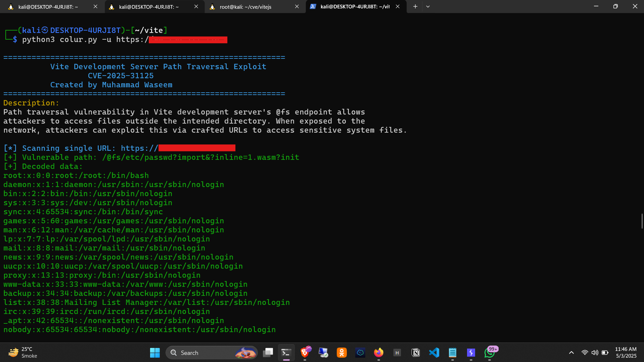Click the '[*] Scanning single URL:' line
Screen dimensions: 644x362
click(119, 148)
